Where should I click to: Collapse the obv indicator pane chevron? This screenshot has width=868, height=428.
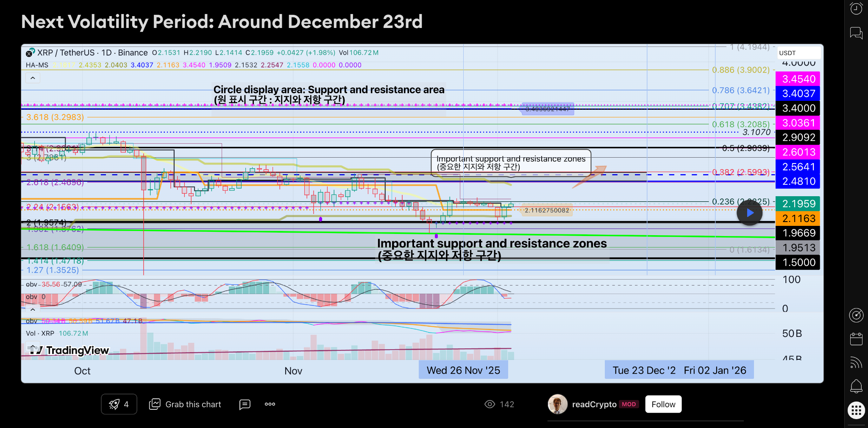[33, 309]
